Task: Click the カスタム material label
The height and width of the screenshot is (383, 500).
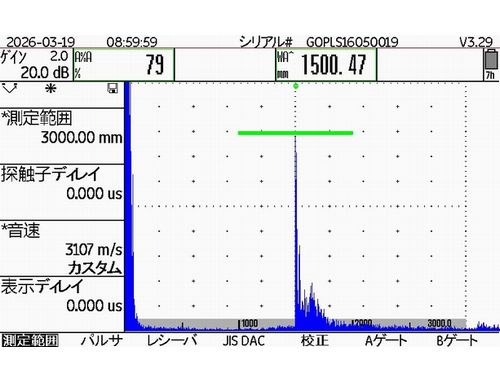Action: [95, 268]
